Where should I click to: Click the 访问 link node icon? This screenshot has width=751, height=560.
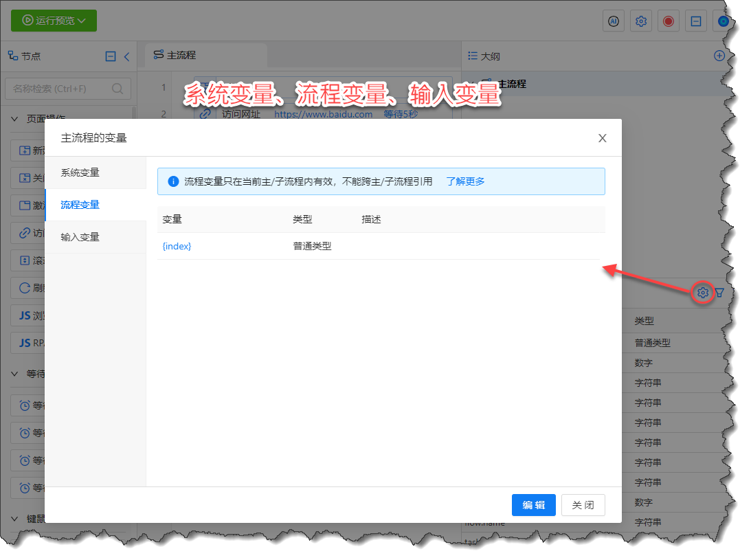(25, 234)
